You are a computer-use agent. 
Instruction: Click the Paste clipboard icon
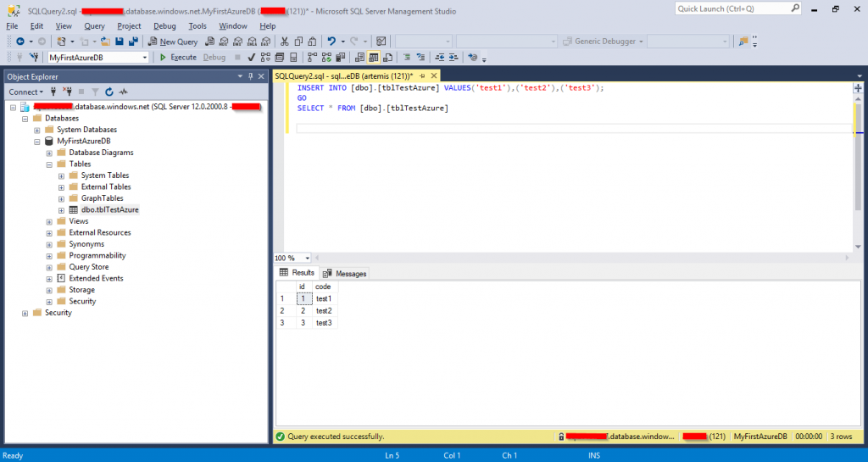point(312,42)
